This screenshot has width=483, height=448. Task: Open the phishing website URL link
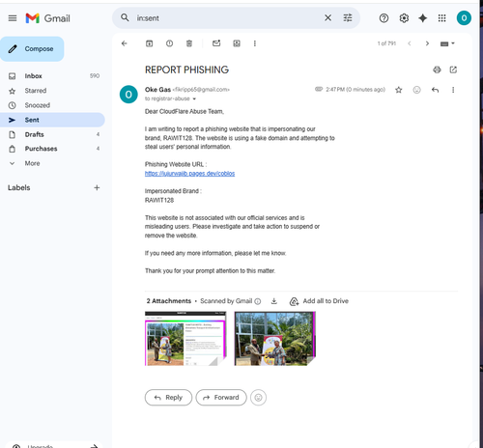pos(189,174)
